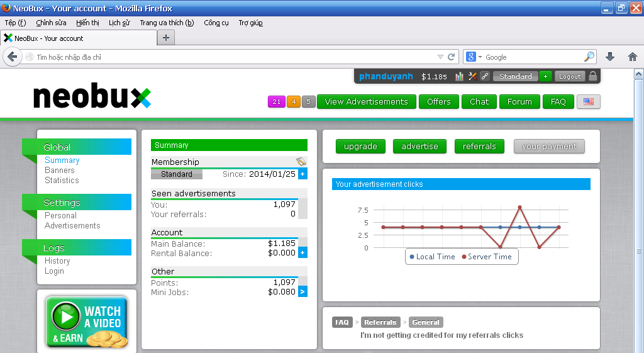Click the blue plus beside membership date
Viewport: 644px width, 353px height.
click(x=303, y=174)
